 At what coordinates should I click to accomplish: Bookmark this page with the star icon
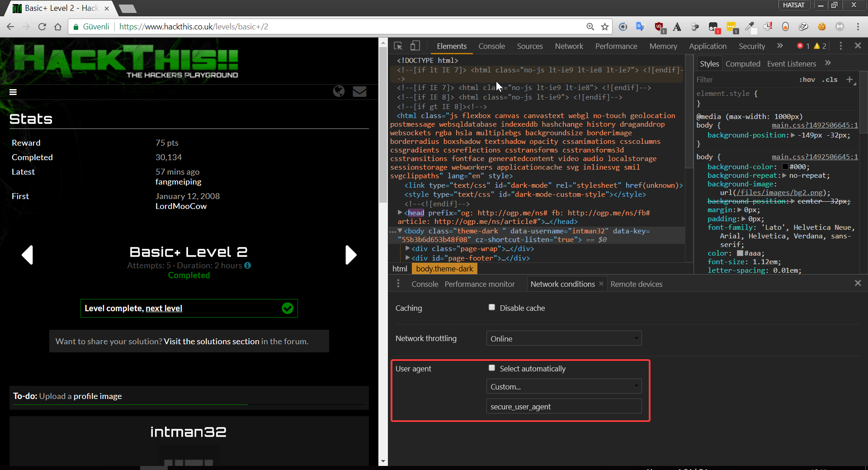605,27
